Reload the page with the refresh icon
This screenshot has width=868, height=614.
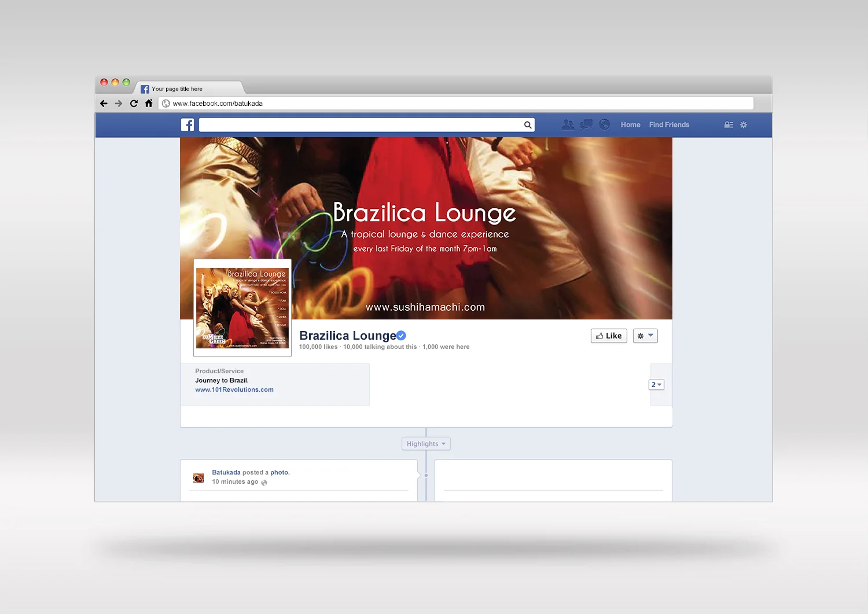134,104
